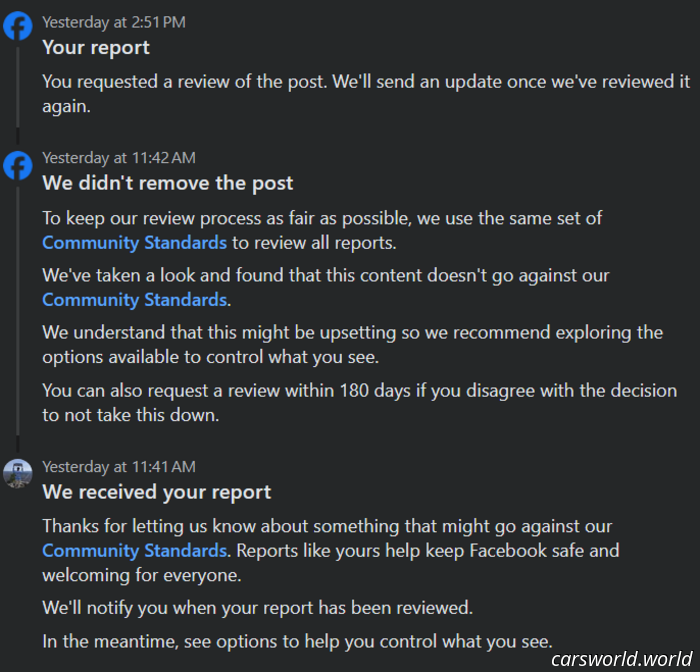700x672 pixels.
Task: Click "To keep our review process" paragraph
Action: (322, 218)
